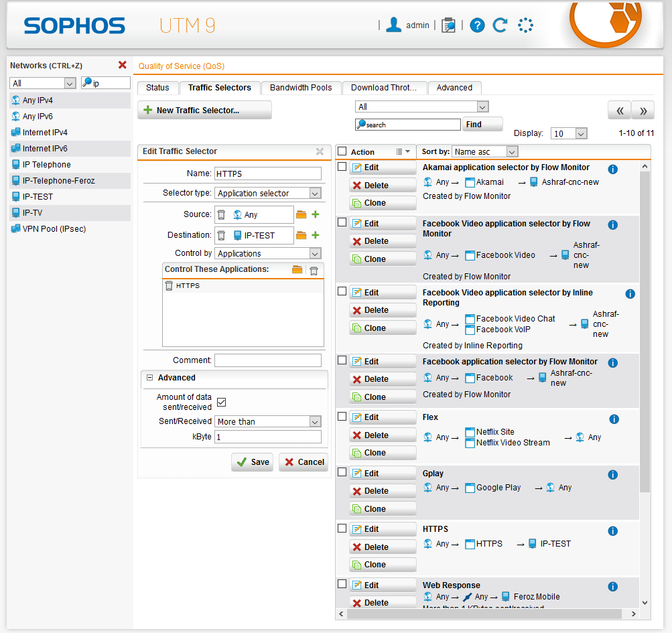Open the Control by dropdown

[268, 253]
